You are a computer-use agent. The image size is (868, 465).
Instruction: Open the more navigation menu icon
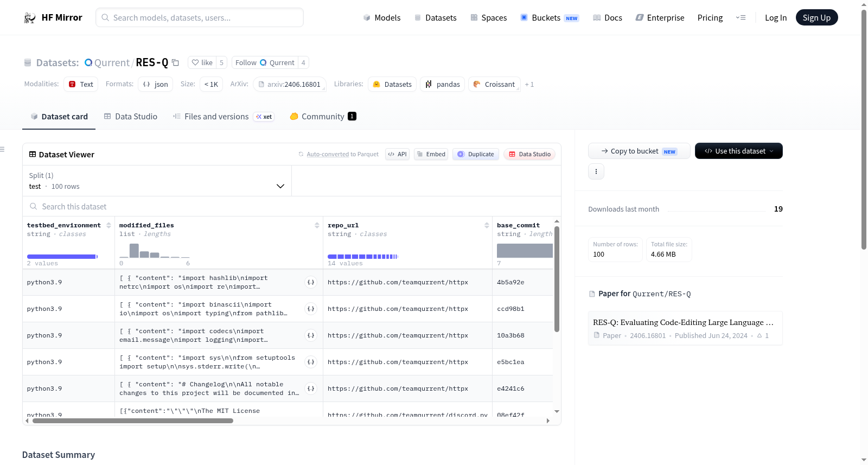click(741, 17)
